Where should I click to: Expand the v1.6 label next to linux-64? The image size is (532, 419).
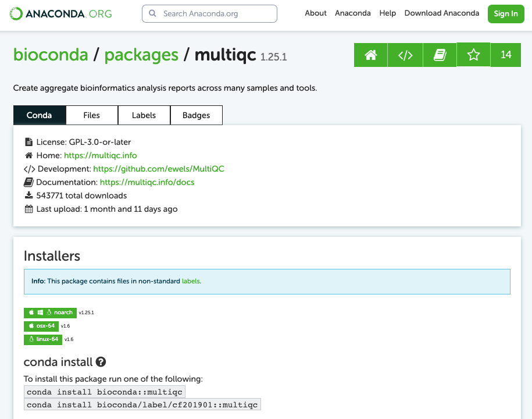(69, 339)
